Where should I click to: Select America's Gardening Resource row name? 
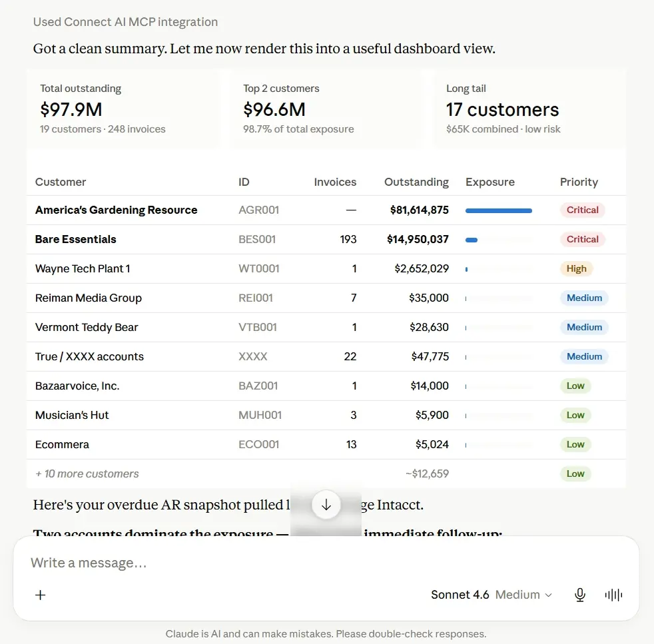click(117, 210)
